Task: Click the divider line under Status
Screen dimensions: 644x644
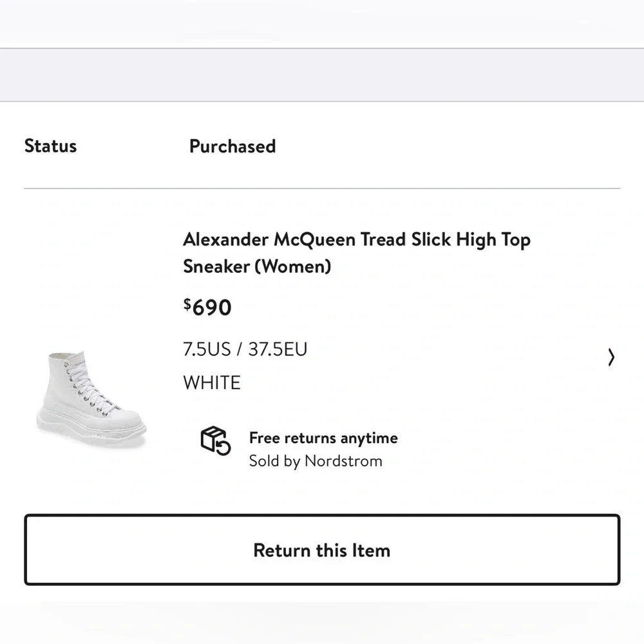Action: [x=322, y=187]
